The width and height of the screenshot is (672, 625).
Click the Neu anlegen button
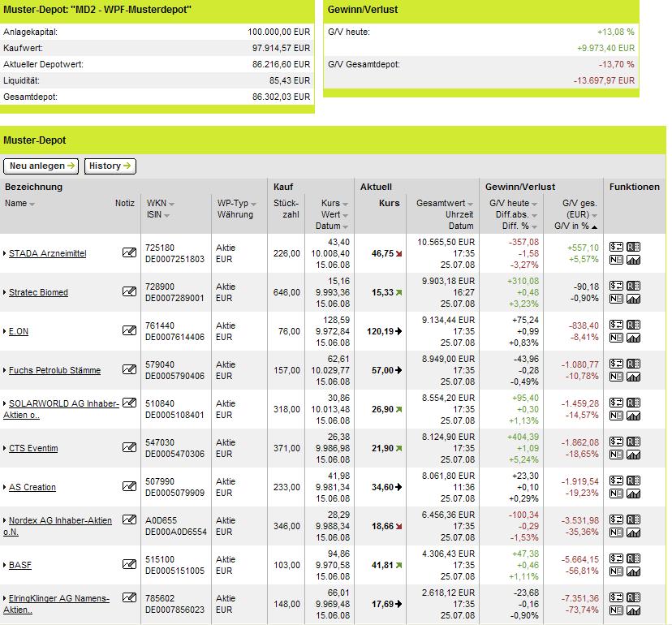[x=41, y=166]
